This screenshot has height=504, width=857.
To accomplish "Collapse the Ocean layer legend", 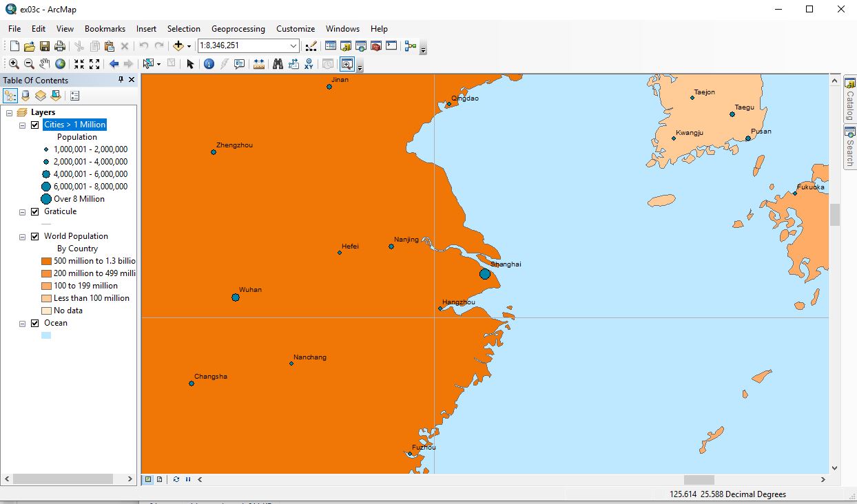I will pyautogui.click(x=23, y=323).
